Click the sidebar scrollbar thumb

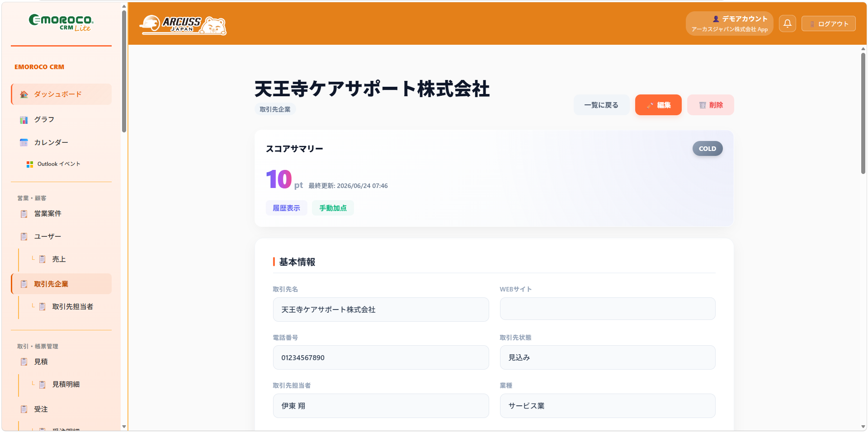click(124, 71)
